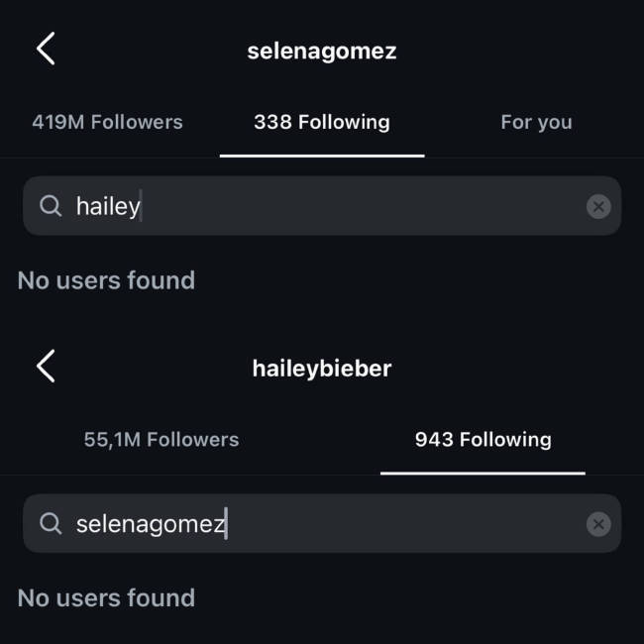Screen dimensions: 644x644
Task: Click the typed word 'selenagomez' in search box
Action: click(151, 523)
